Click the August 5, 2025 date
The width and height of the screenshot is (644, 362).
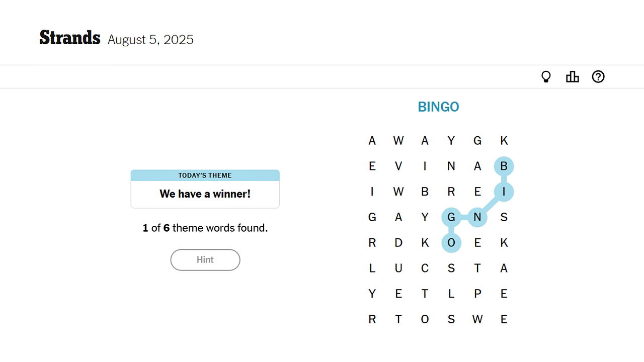click(150, 40)
